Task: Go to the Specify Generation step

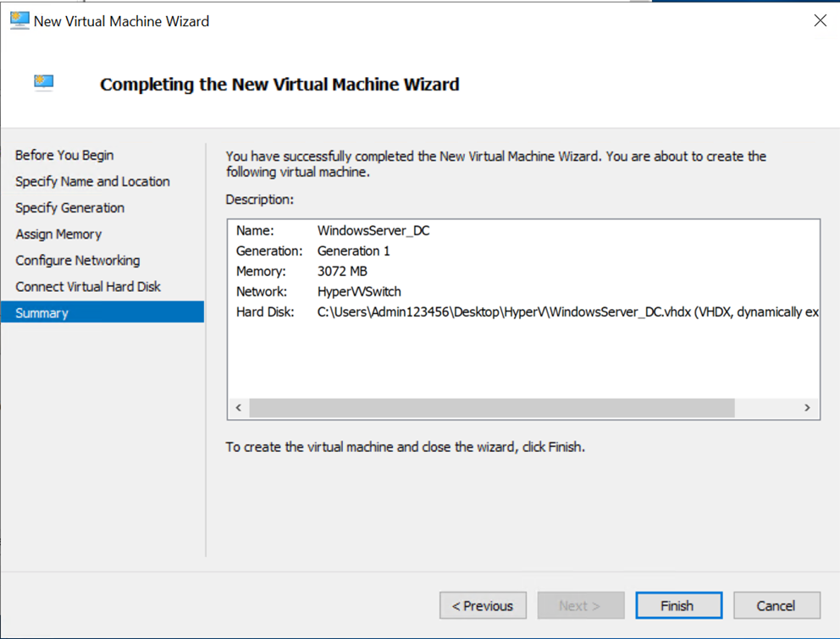Action: (69, 207)
